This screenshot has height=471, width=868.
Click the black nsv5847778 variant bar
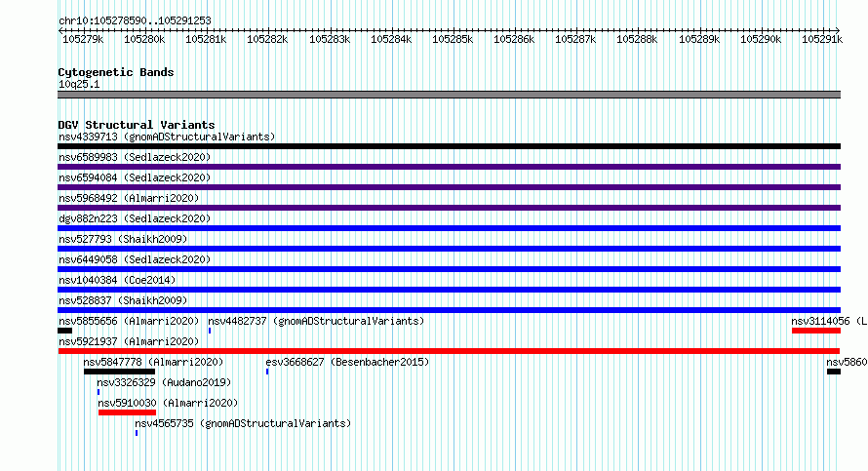coord(119,372)
